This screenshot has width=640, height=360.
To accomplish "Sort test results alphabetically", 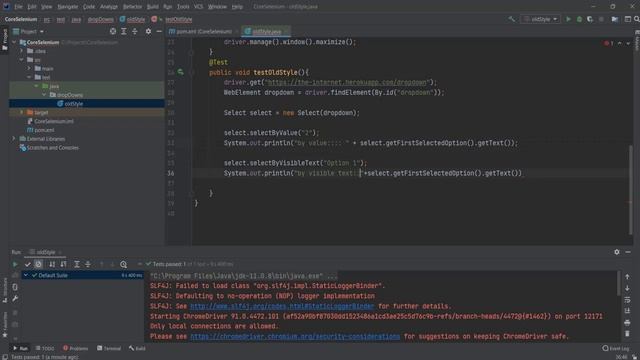I will point(52,264).
